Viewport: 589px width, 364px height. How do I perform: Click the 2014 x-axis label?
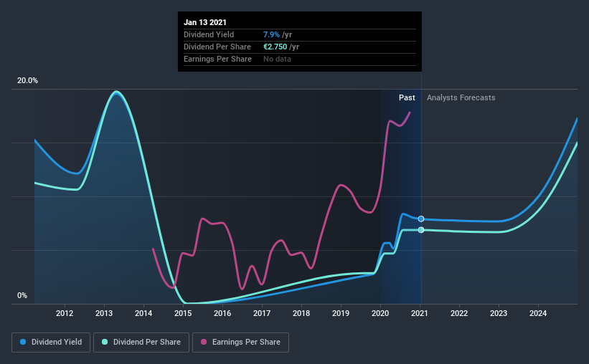tap(143, 313)
